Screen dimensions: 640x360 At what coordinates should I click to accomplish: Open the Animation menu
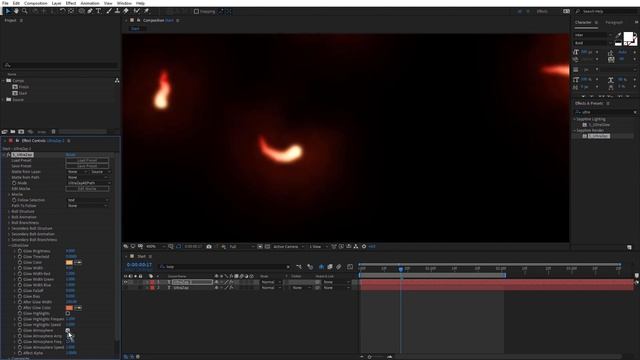pos(90,3)
